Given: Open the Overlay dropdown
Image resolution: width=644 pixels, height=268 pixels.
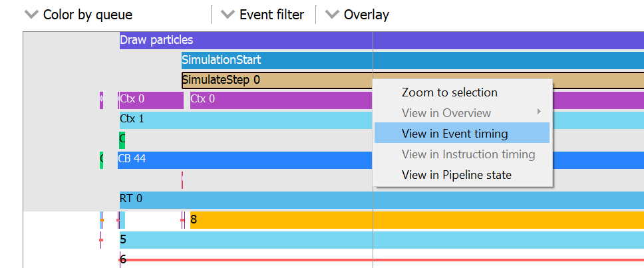Looking at the screenshot, I should [x=357, y=15].
